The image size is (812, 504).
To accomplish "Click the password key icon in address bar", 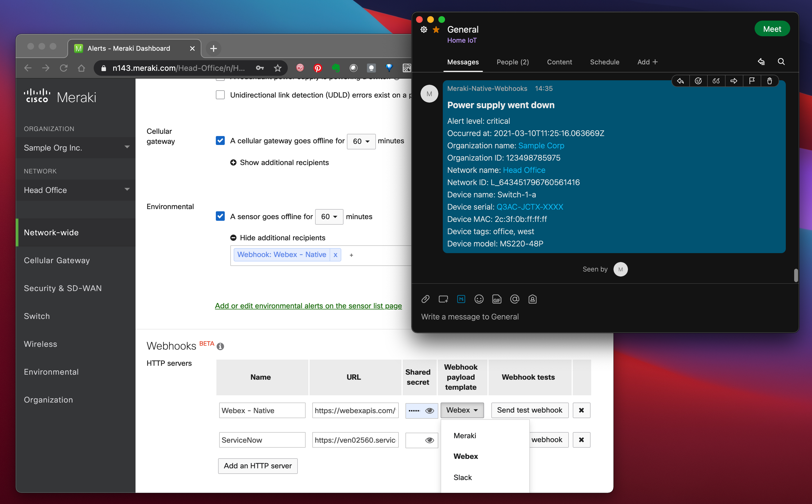I will click(260, 68).
